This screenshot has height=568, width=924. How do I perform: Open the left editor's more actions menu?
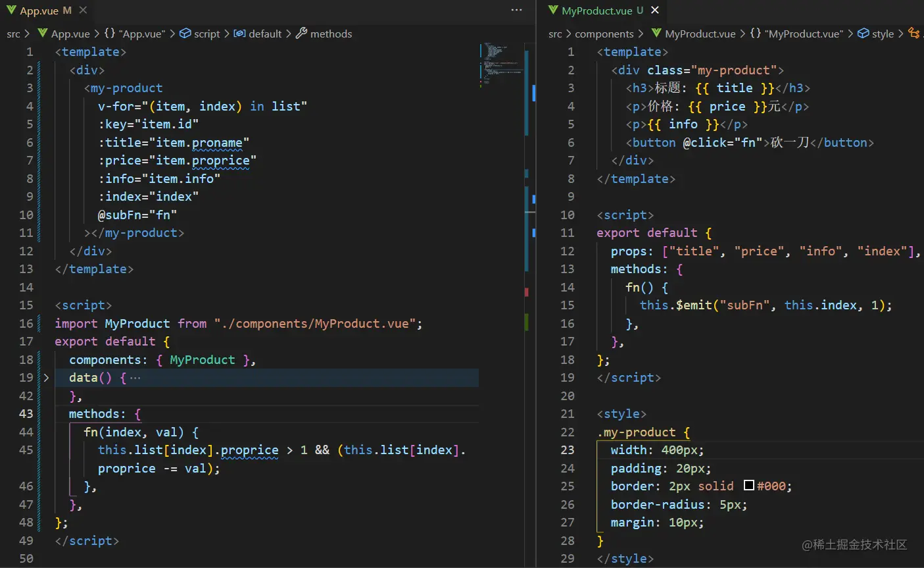tap(516, 11)
